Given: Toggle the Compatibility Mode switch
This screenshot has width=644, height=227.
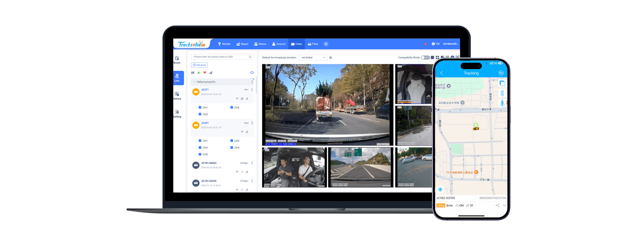Looking at the screenshot, I should coord(425,57).
